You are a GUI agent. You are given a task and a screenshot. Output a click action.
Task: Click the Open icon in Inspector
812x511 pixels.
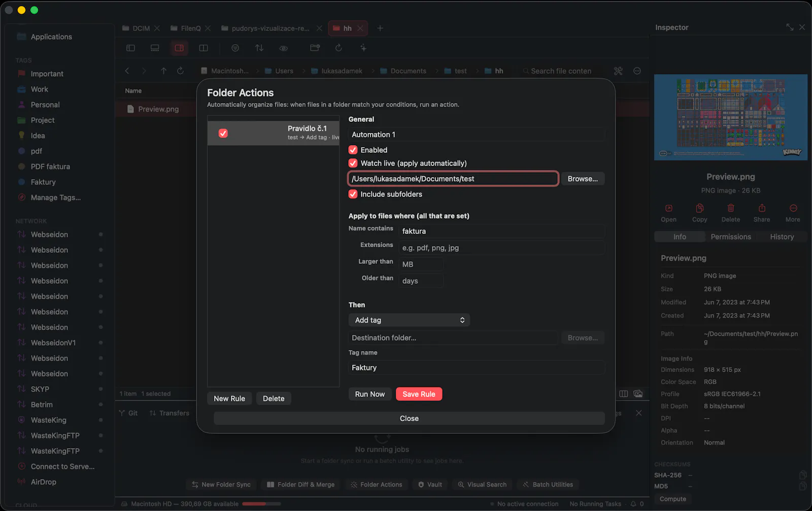pos(669,213)
